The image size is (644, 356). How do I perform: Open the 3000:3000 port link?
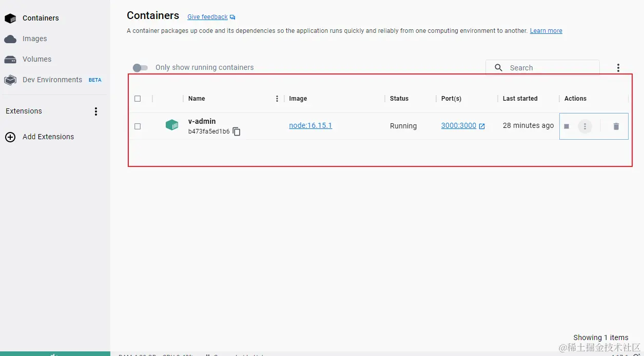coord(459,125)
